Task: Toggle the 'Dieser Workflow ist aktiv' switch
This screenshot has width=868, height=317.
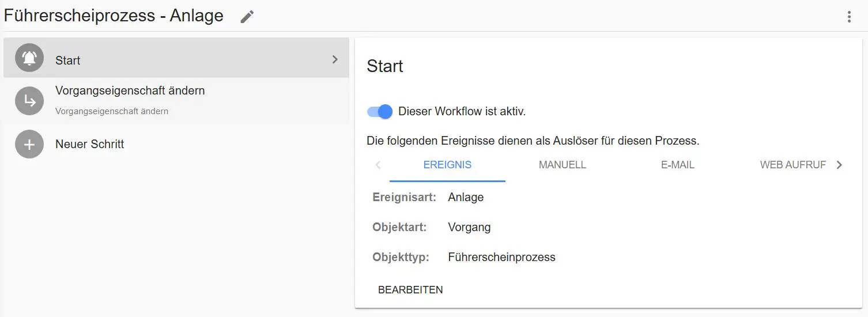Action: [380, 111]
